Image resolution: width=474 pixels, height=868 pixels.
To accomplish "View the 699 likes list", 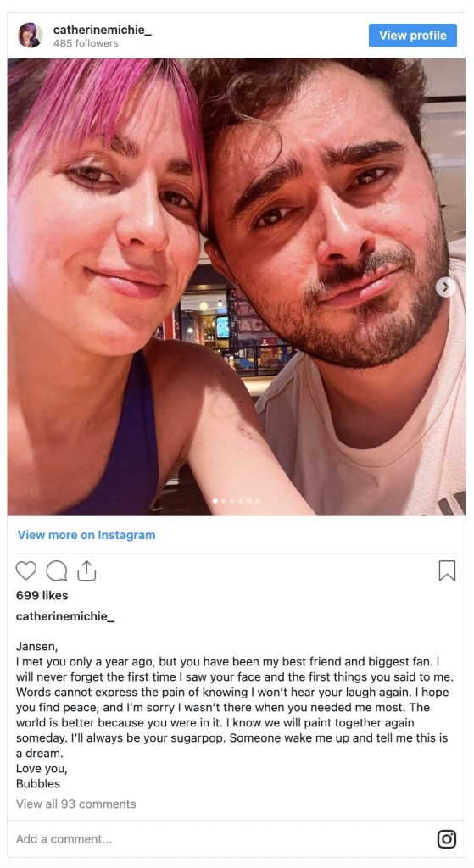I will (42, 595).
